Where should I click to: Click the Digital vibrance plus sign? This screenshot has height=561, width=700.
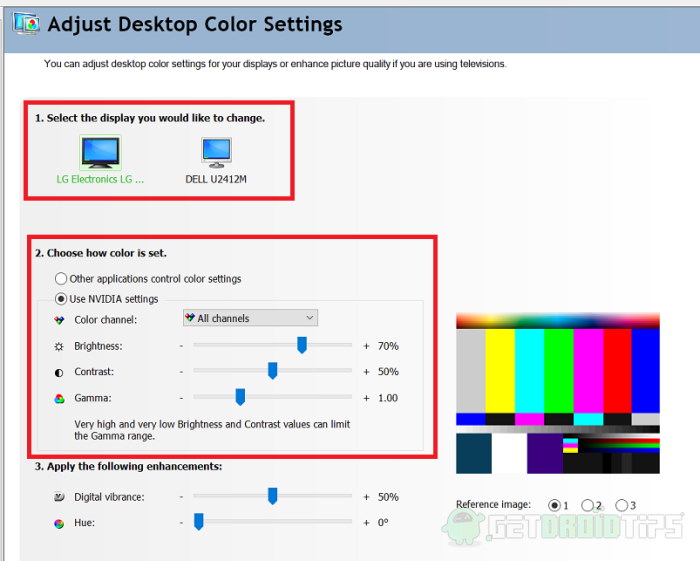click(x=367, y=497)
